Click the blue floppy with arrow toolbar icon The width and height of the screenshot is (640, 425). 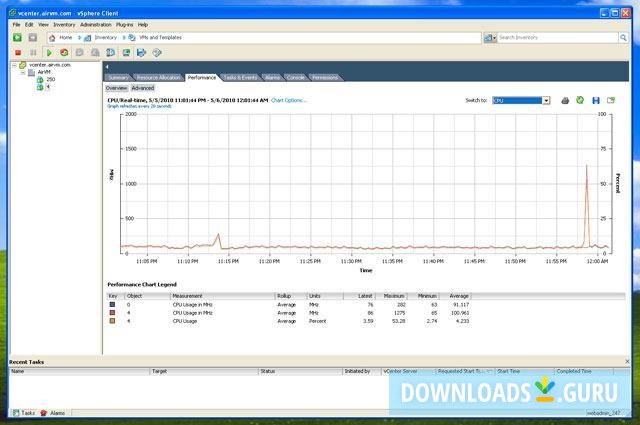pyautogui.click(x=141, y=53)
